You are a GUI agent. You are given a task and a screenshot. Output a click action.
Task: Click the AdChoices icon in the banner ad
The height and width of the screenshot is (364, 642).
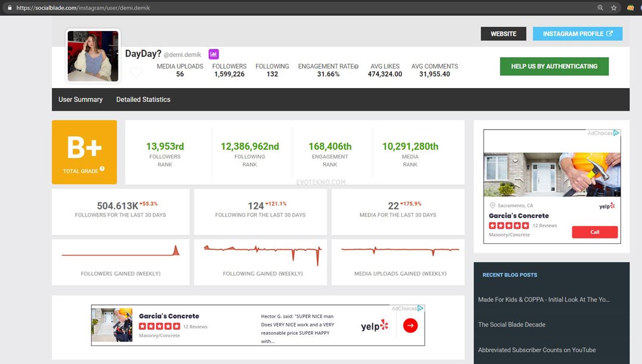click(x=420, y=308)
